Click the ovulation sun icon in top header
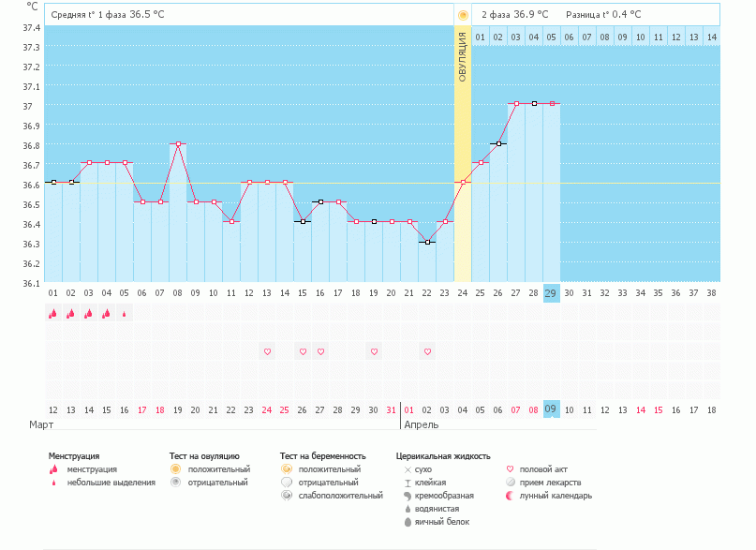 pos(462,15)
